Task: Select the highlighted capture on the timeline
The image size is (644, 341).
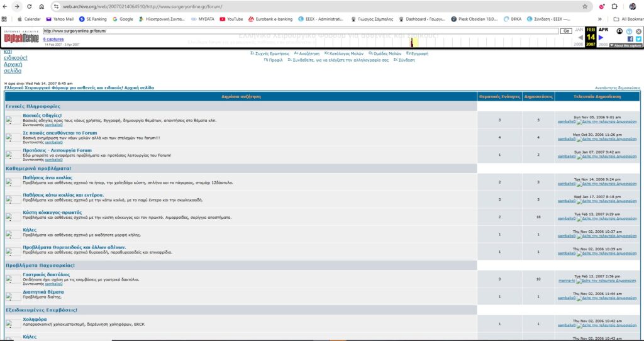Action: (414, 43)
